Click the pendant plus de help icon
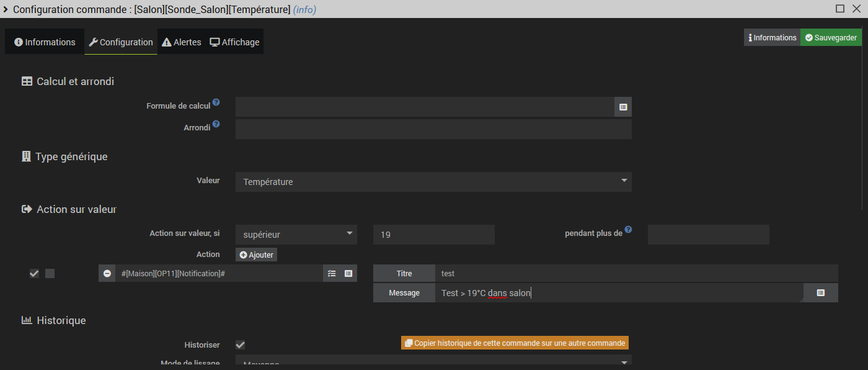 (628, 230)
